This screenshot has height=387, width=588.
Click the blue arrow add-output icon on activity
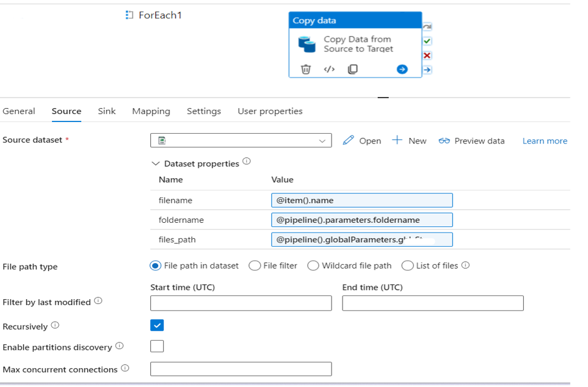click(x=402, y=69)
